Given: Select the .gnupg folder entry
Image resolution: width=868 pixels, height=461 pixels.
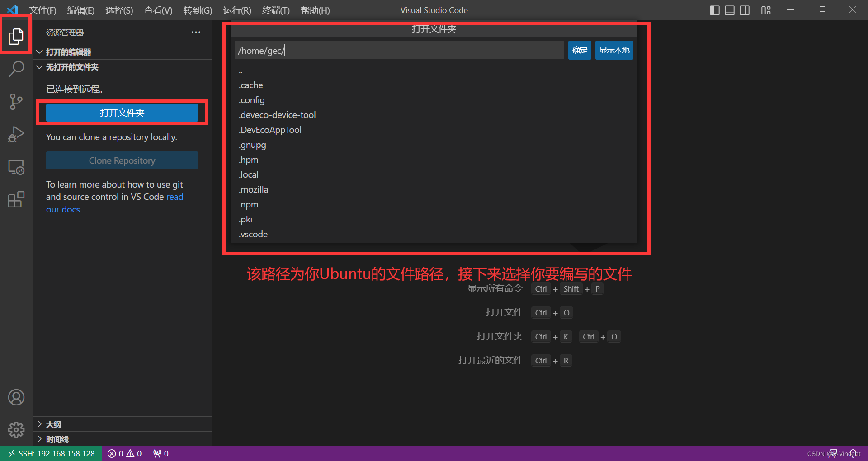Looking at the screenshot, I should [x=434, y=145].
